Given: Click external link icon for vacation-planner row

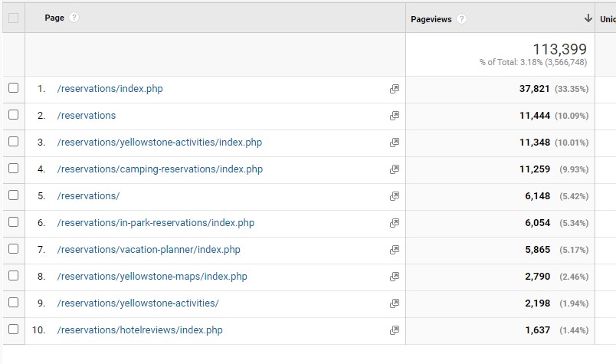Looking at the screenshot, I should pos(395,250).
